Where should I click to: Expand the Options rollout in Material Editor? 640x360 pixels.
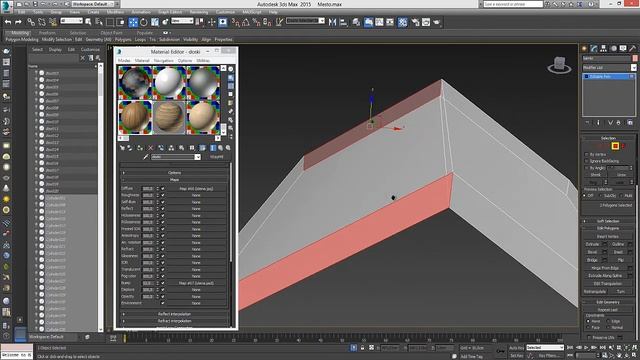click(174, 173)
